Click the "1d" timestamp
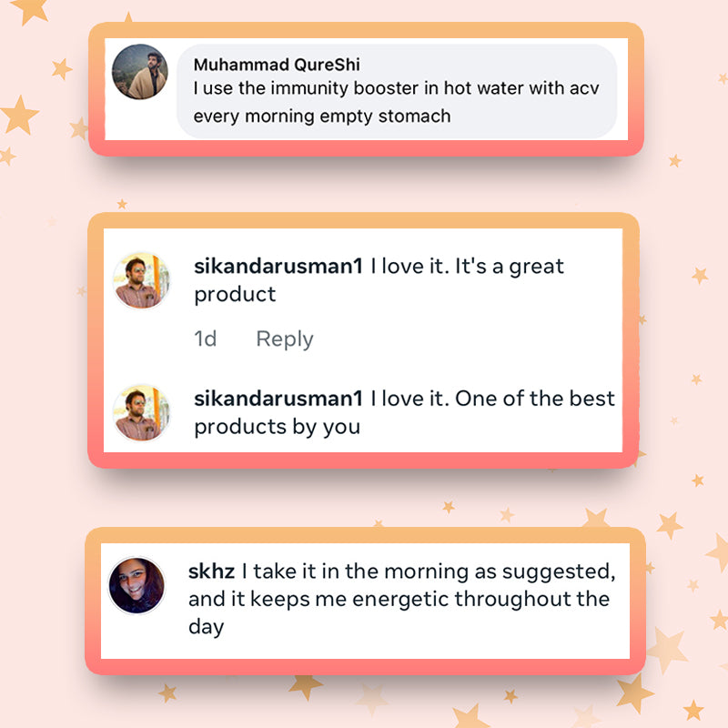This screenshot has width=728, height=728. [x=206, y=339]
